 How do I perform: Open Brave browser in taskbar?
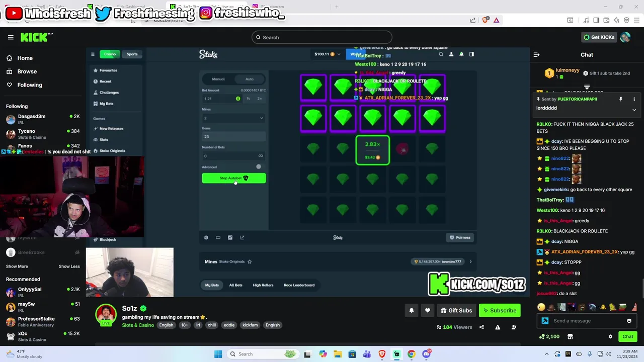(x=382, y=354)
